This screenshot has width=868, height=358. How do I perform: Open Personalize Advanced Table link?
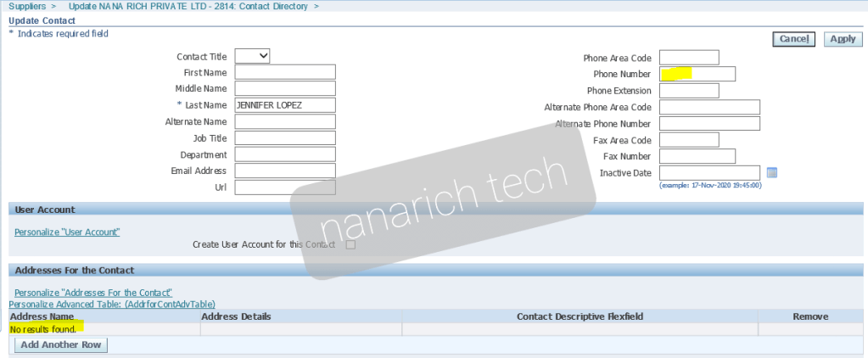pyautogui.click(x=111, y=304)
